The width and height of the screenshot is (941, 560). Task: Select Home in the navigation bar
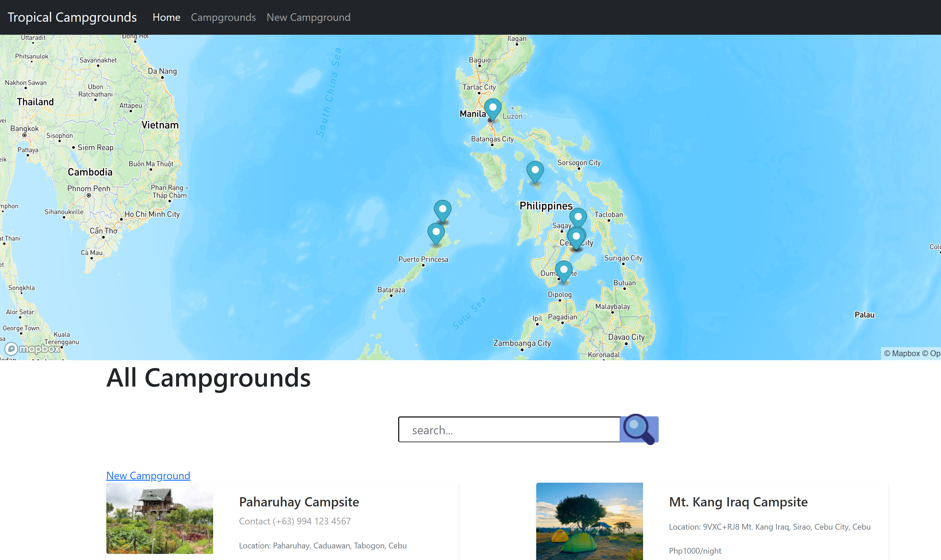[x=166, y=17]
